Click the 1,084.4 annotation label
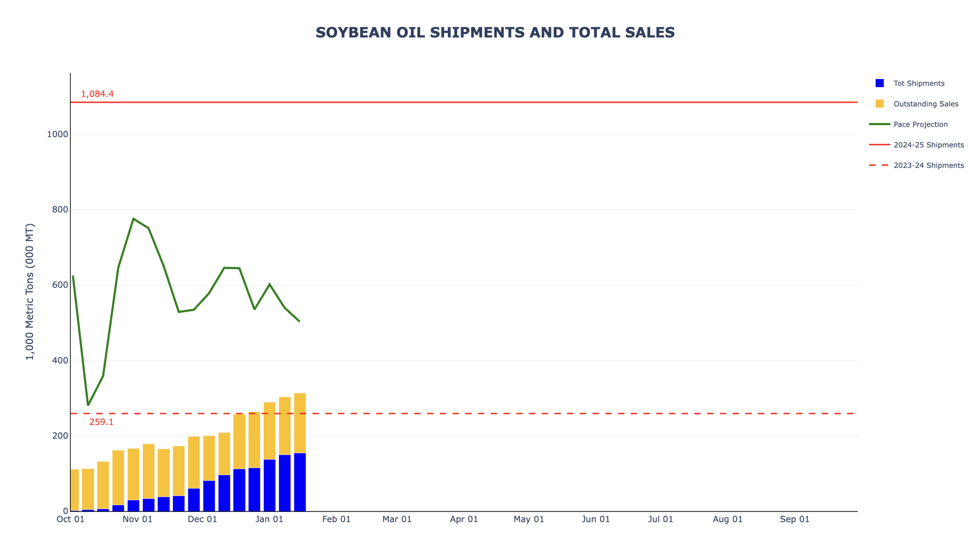This screenshot has width=980, height=555. [97, 94]
